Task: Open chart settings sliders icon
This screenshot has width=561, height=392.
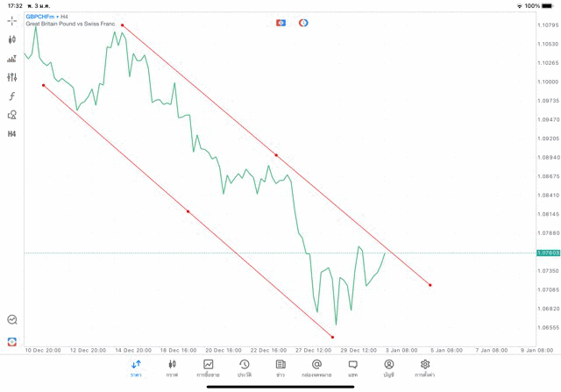Action: [x=12, y=77]
